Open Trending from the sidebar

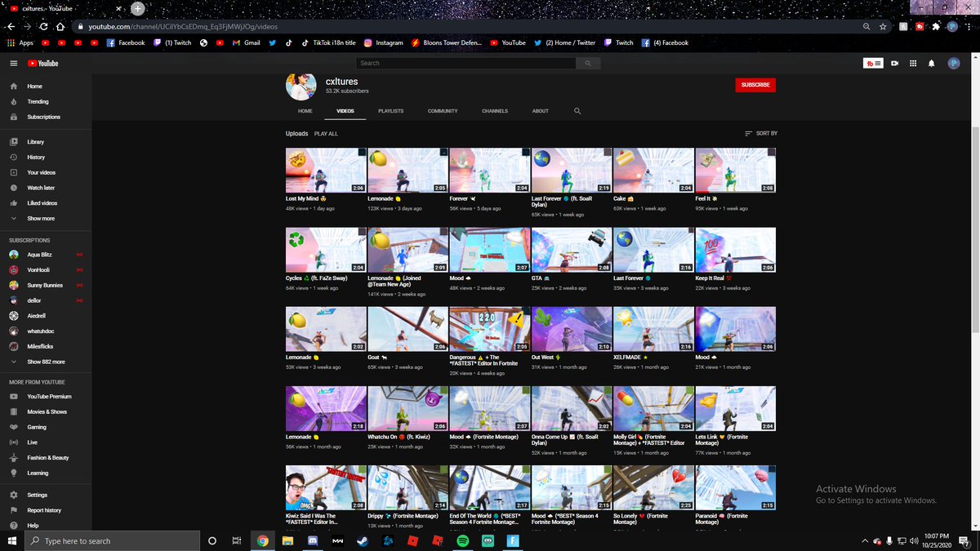38,101
